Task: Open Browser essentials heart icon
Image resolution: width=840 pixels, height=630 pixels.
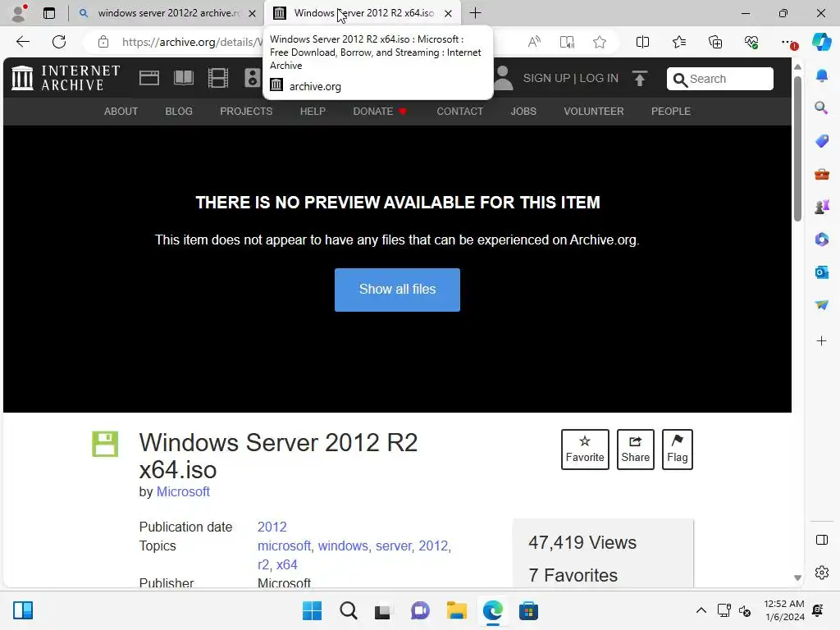Action: pyautogui.click(x=751, y=42)
